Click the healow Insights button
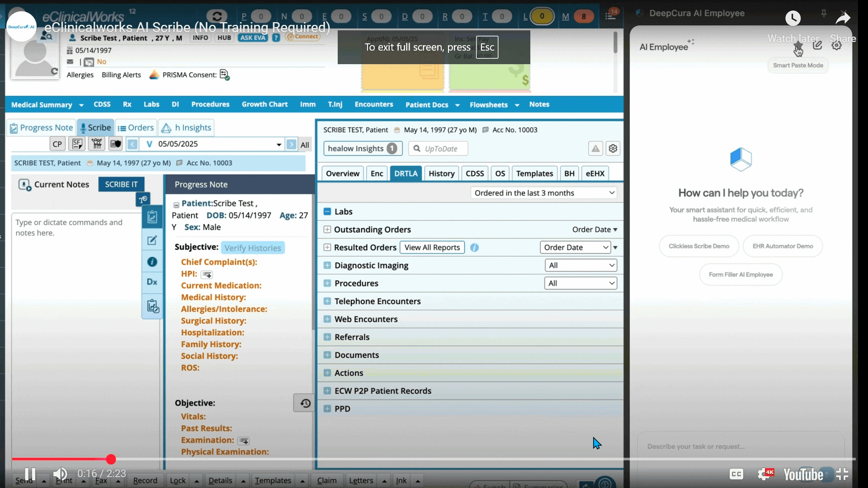 click(x=363, y=149)
